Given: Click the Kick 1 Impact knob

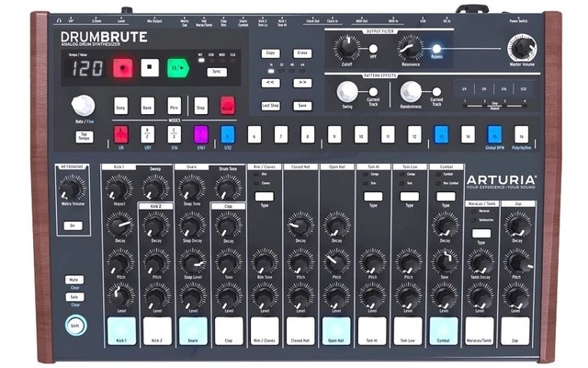Looking at the screenshot, I should tap(119, 188).
